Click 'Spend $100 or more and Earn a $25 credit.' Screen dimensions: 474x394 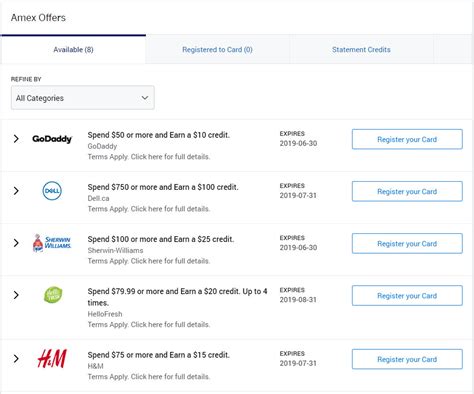click(x=161, y=239)
